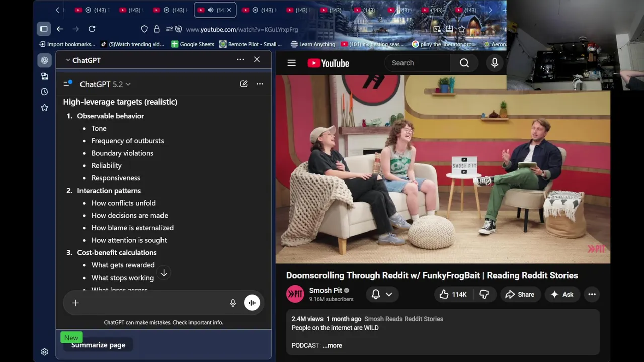Screen dimensions: 644x362
Task: Click the Ask button under the video
Action: click(x=562, y=294)
